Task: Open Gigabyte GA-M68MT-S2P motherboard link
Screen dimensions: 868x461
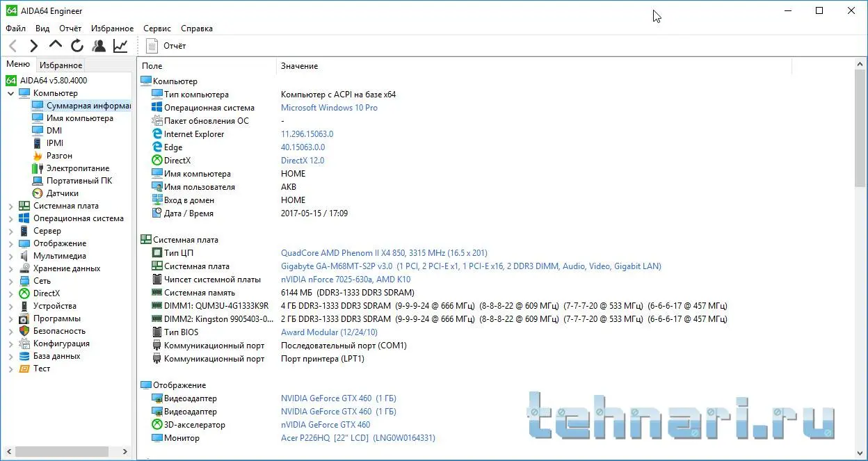Action: coord(471,266)
